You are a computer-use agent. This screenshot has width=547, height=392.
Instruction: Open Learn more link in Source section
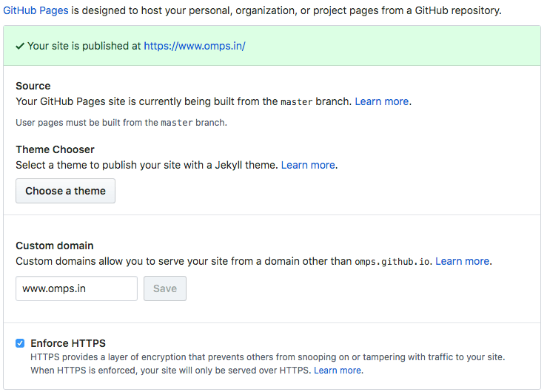coord(382,101)
